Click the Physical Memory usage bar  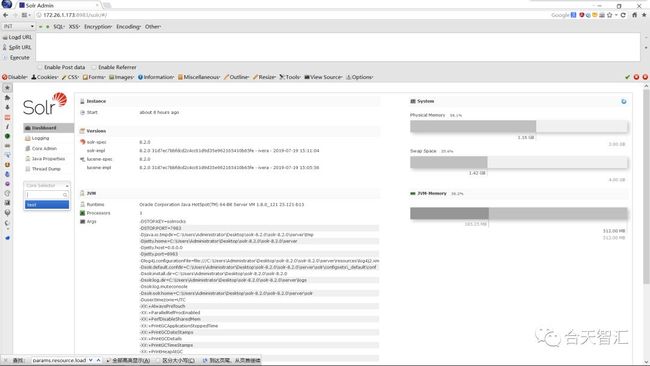tap(519, 126)
